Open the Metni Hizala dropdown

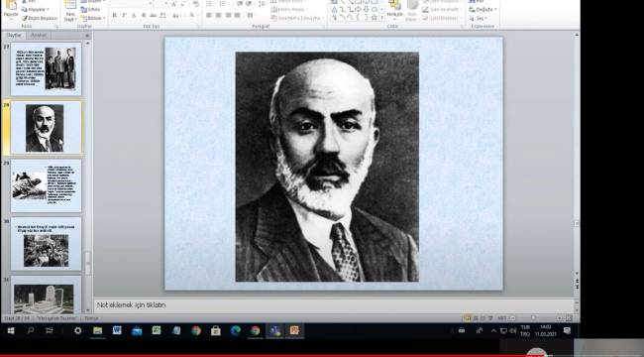[290, 10]
